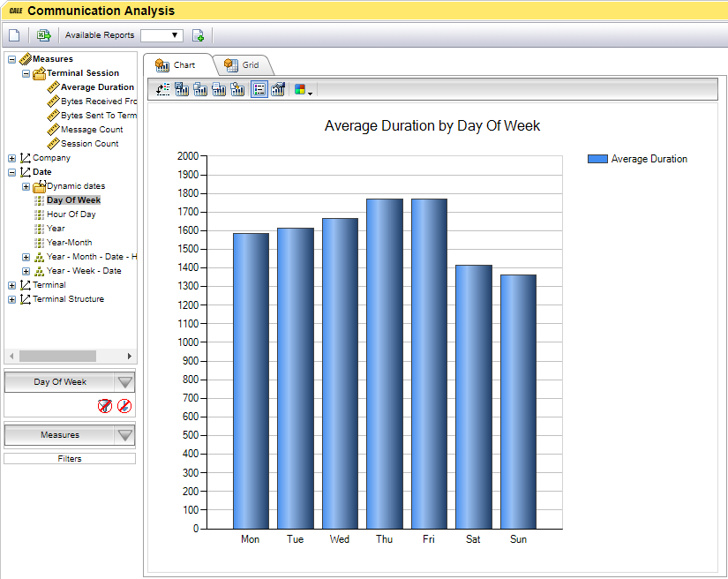Expand the Dynamic dates folder
Viewport: 728px width, 579px height.
(x=26, y=186)
